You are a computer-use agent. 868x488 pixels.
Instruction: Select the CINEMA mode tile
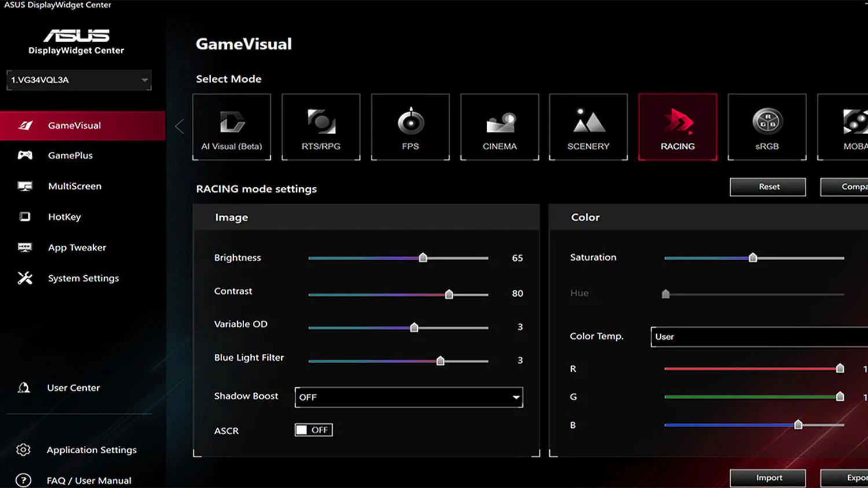pos(499,127)
